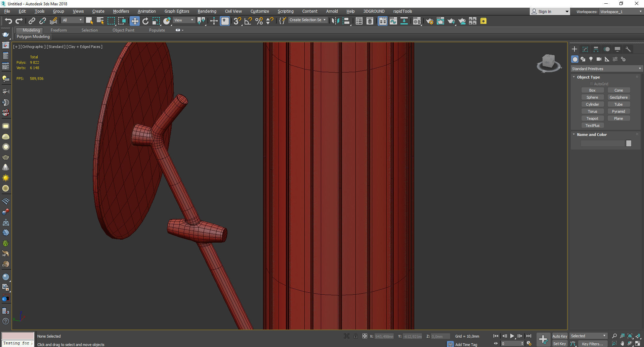The height and width of the screenshot is (347, 644).
Task: Select the Lights category icon
Action: point(591,59)
